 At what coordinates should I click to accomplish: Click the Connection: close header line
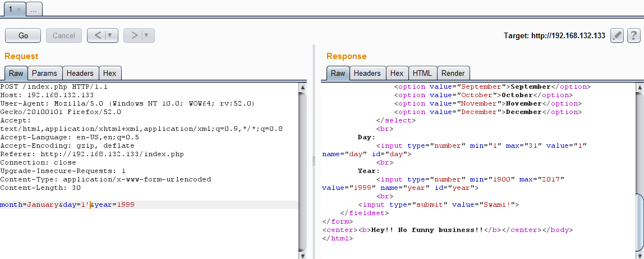pyautogui.click(x=38, y=162)
